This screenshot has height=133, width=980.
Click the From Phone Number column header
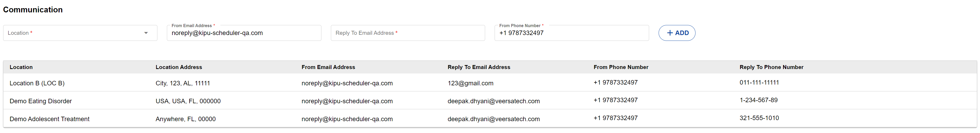tap(621, 67)
